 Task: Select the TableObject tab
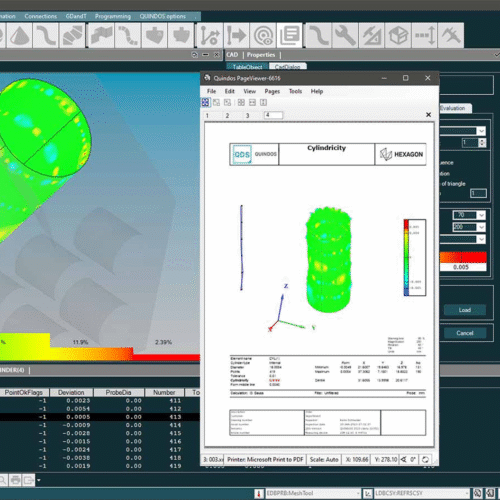(247, 67)
